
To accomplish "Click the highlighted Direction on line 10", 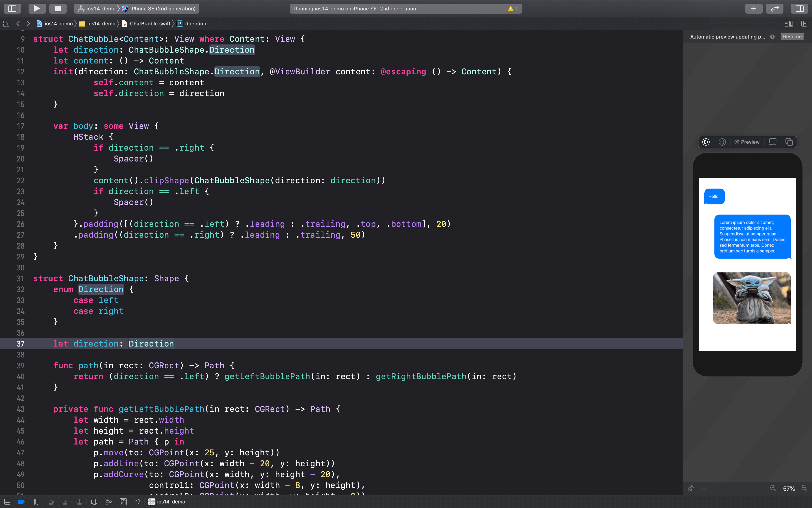I will (232, 50).
